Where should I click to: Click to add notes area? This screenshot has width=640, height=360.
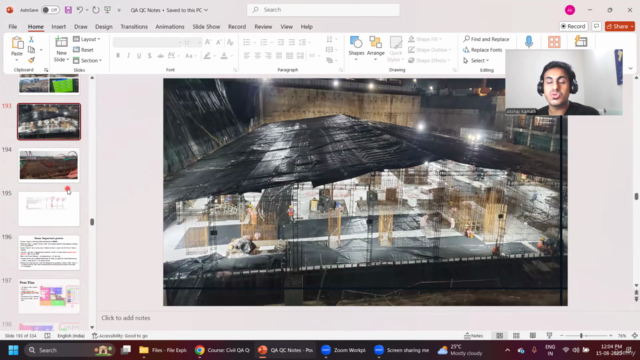pos(126,318)
